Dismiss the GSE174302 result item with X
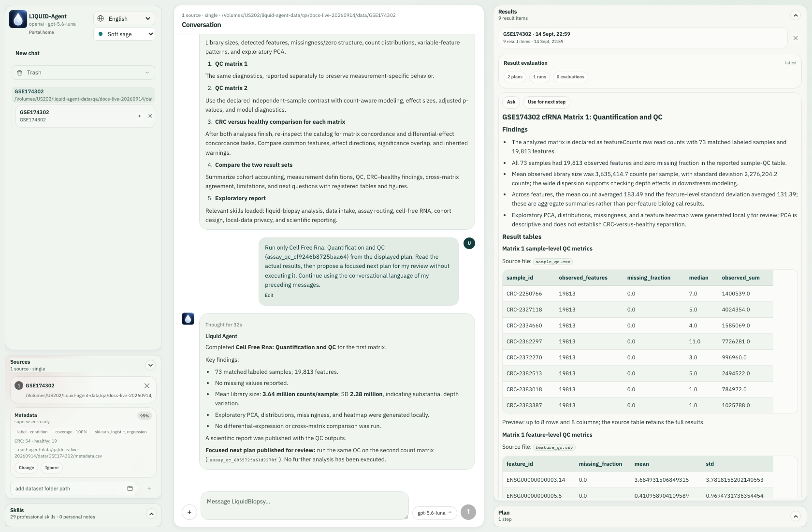The width and height of the screenshot is (812, 532). tap(796, 38)
